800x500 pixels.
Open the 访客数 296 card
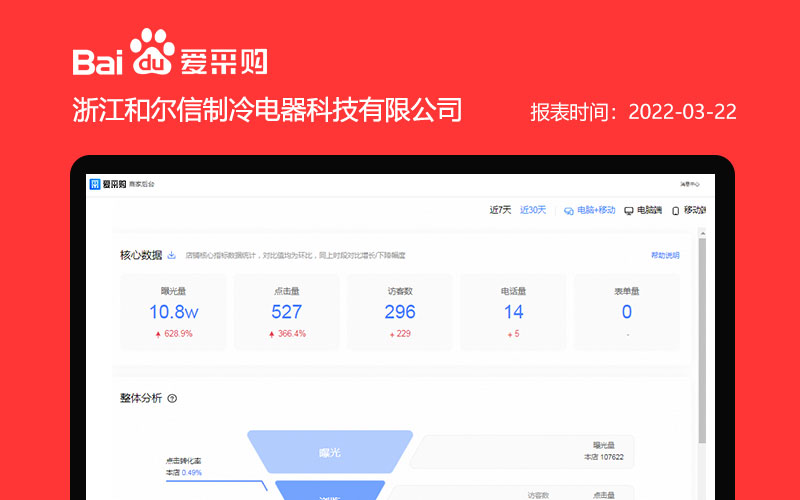[400, 312]
